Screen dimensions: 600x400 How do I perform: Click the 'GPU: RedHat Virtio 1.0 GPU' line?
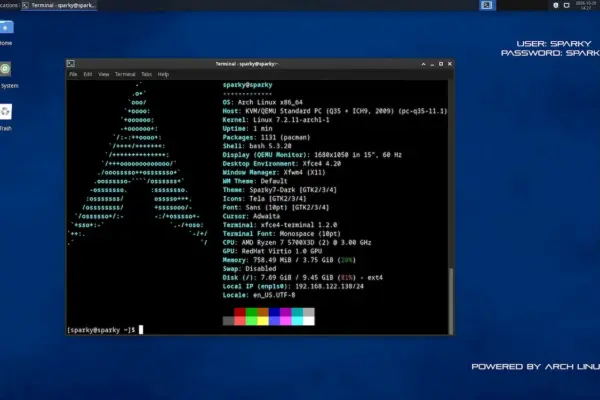click(272, 251)
